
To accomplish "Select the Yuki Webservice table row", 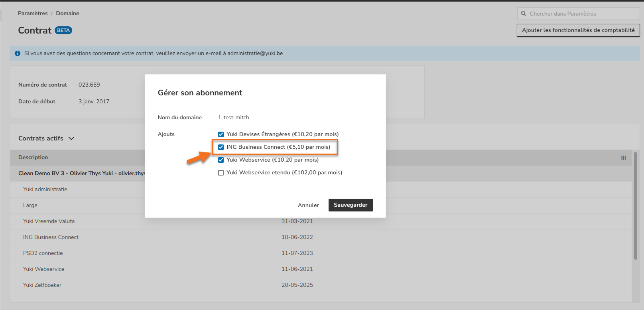I will [x=321, y=269].
